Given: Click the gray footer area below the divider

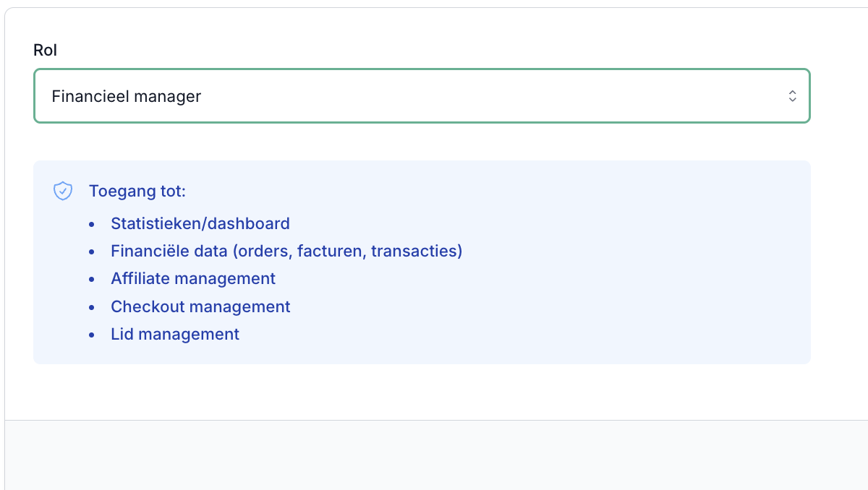Looking at the screenshot, I should pyautogui.click(x=434, y=455).
